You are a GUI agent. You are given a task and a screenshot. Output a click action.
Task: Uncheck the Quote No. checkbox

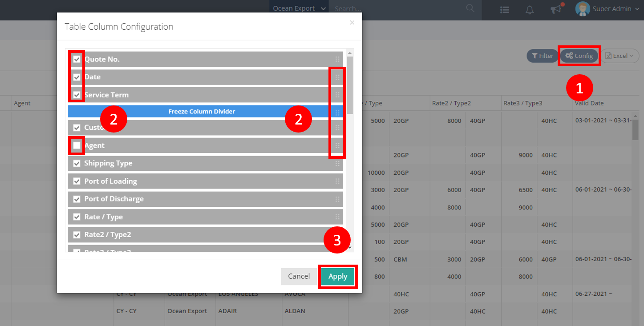(77, 59)
